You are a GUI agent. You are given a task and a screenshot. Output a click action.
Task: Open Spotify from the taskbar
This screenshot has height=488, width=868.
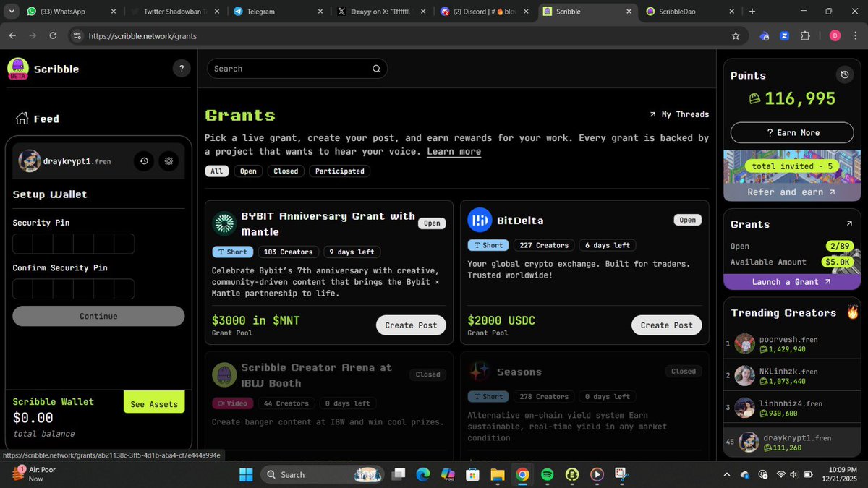pyautogui.click(x=548, y=474)
